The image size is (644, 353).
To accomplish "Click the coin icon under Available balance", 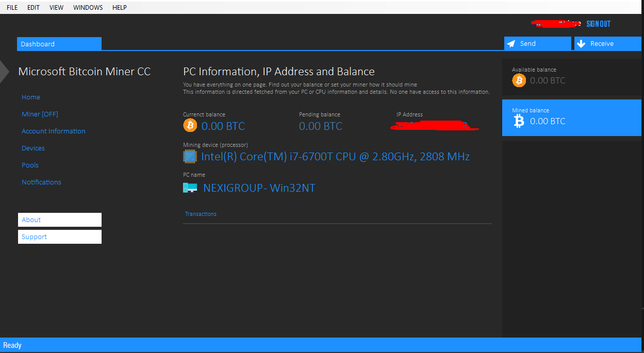I will coord(519,80).
